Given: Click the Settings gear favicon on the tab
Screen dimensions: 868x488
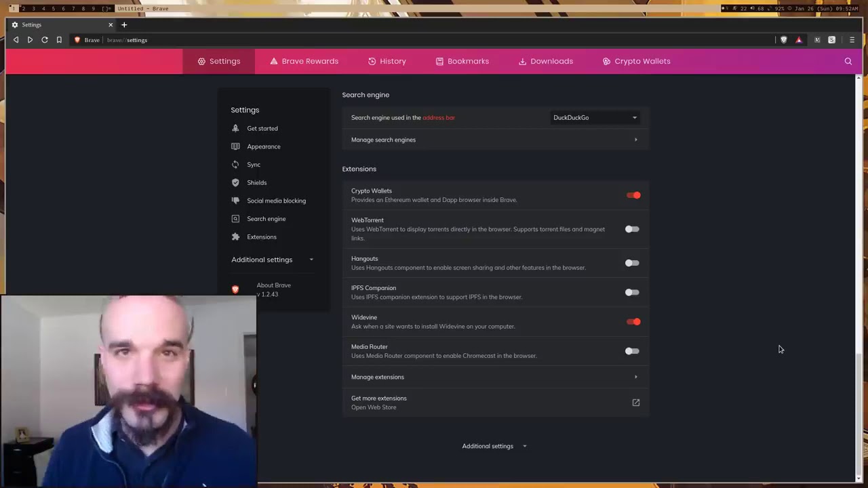Looking at the screenshot, I should (x=15, y=25).
